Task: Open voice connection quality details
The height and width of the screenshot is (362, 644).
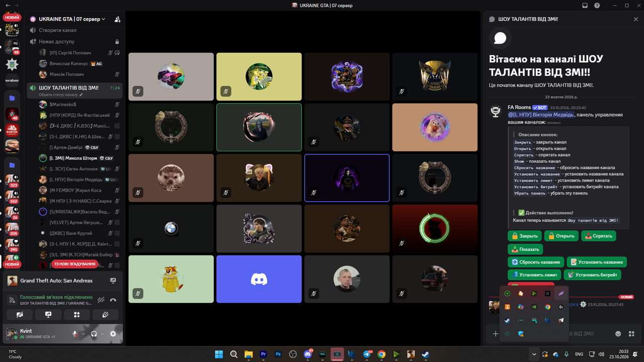Action: click(x=12, y=300)
